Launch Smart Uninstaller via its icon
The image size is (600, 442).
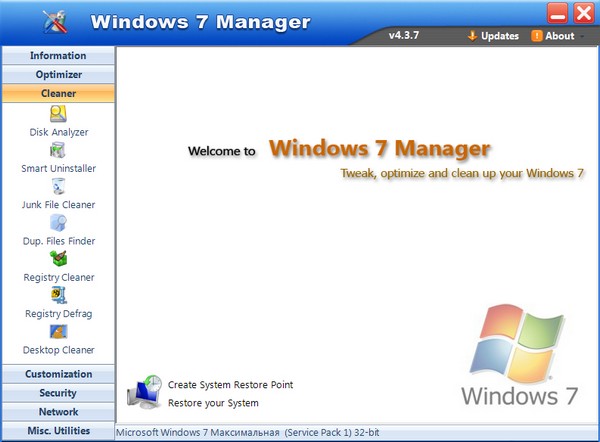(x=58, y=150)
